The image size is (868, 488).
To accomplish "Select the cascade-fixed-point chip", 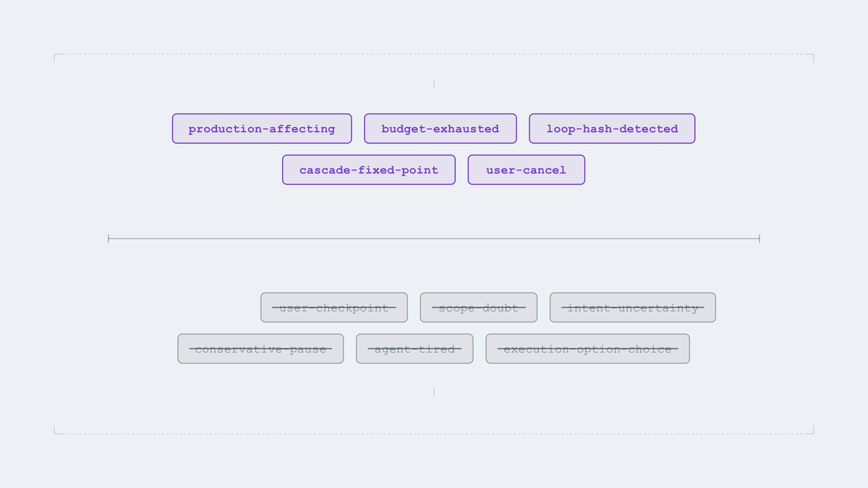I will tap(369, 170).
